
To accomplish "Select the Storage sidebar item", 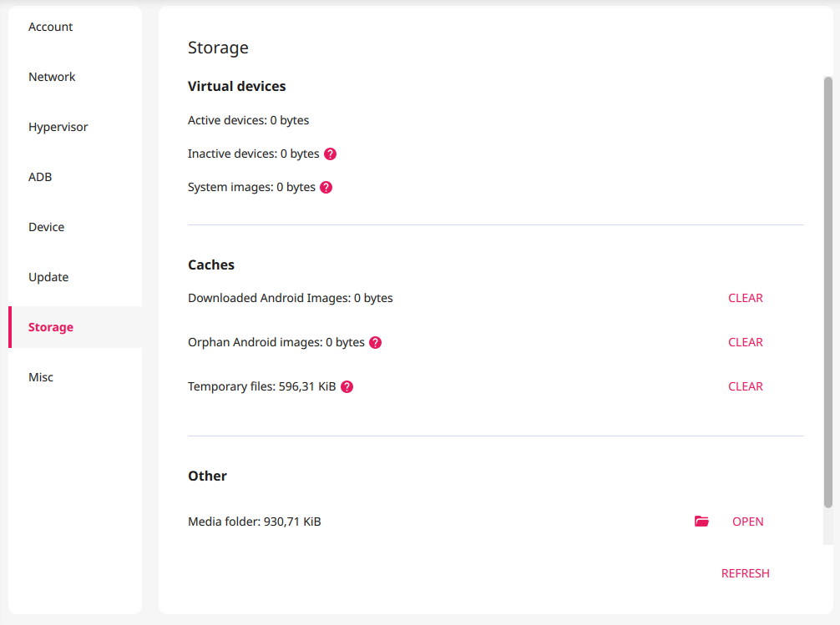I will tap(75, 327).
